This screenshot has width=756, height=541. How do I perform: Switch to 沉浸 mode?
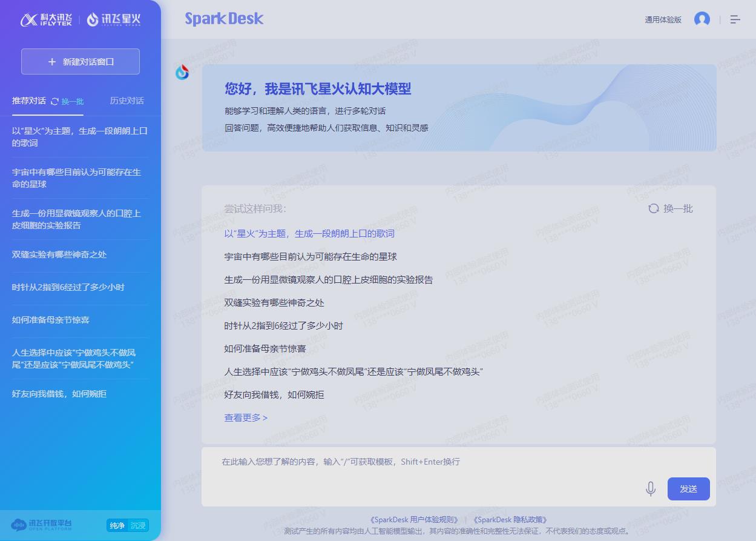138,525
